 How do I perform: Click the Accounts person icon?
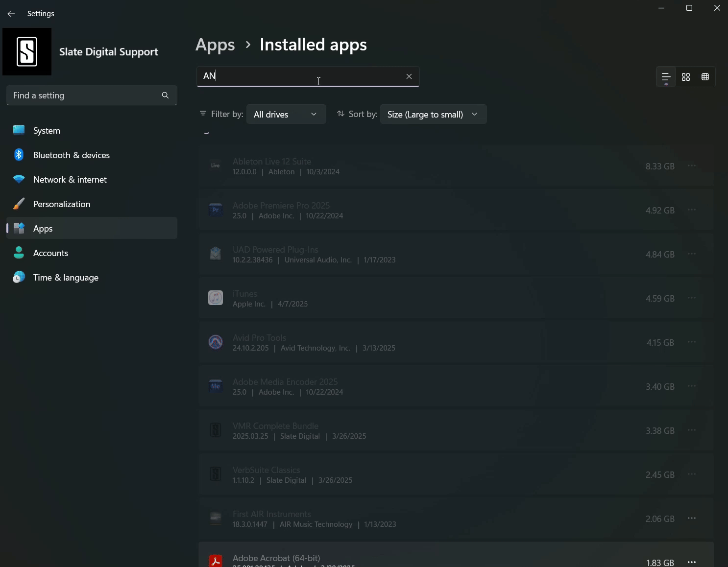19,253
